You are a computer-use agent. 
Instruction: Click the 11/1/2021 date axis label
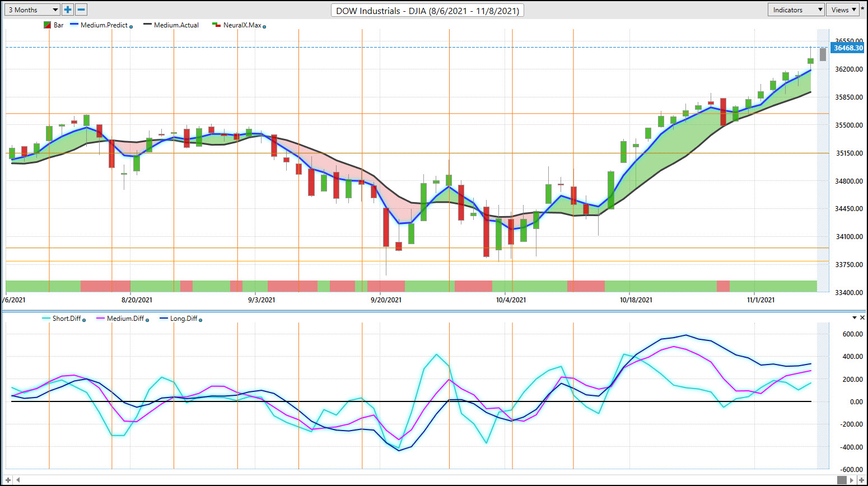click(760, 300)
